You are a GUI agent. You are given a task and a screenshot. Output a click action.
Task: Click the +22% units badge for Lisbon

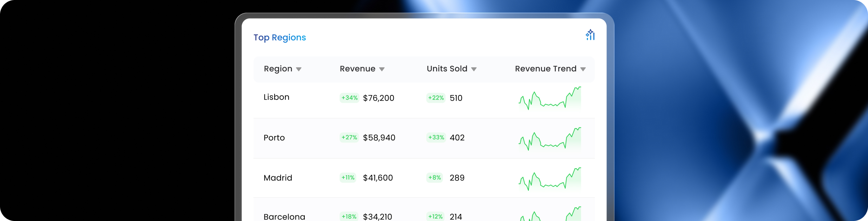pyautogui.click(x=436, y=98)
